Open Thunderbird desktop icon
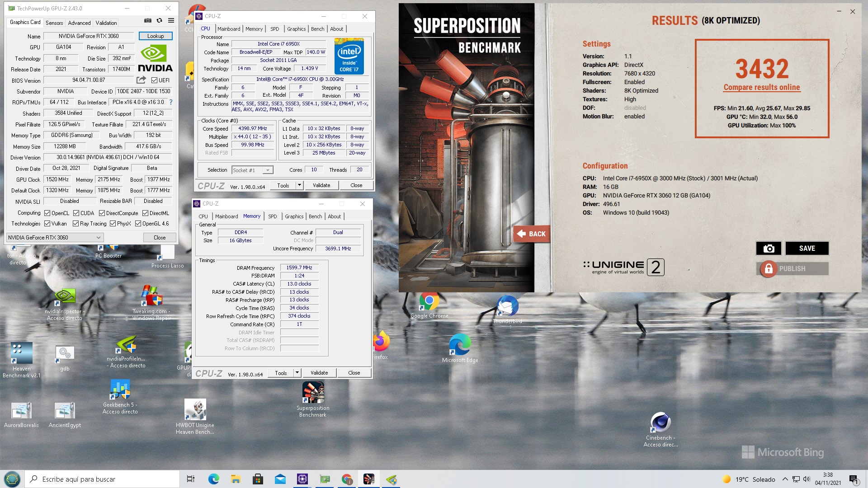The width and height of the screenshot is (868, 488). click(507, 310)
